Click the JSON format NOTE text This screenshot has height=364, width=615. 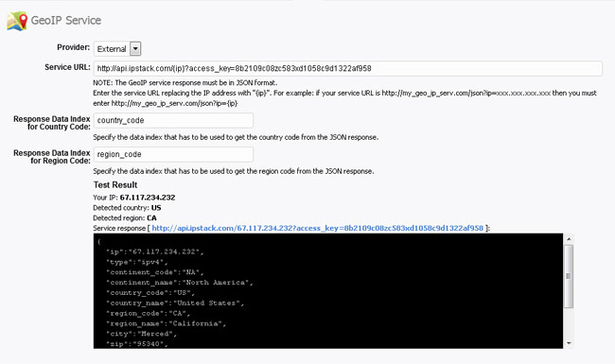pos(185,82)
